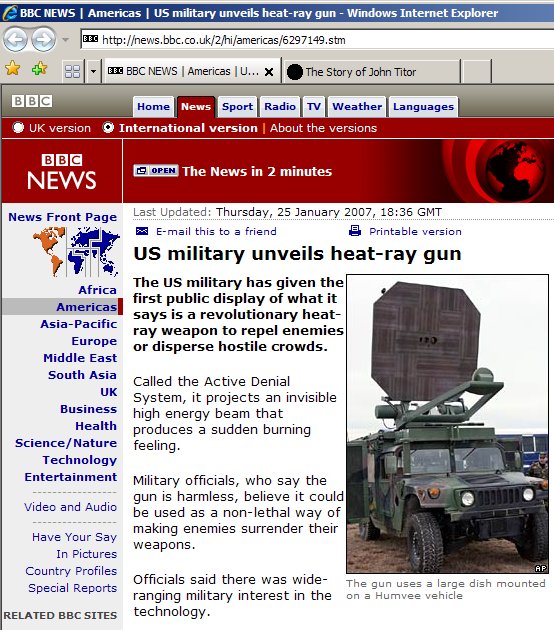Open the Business section

pos(89,409)
